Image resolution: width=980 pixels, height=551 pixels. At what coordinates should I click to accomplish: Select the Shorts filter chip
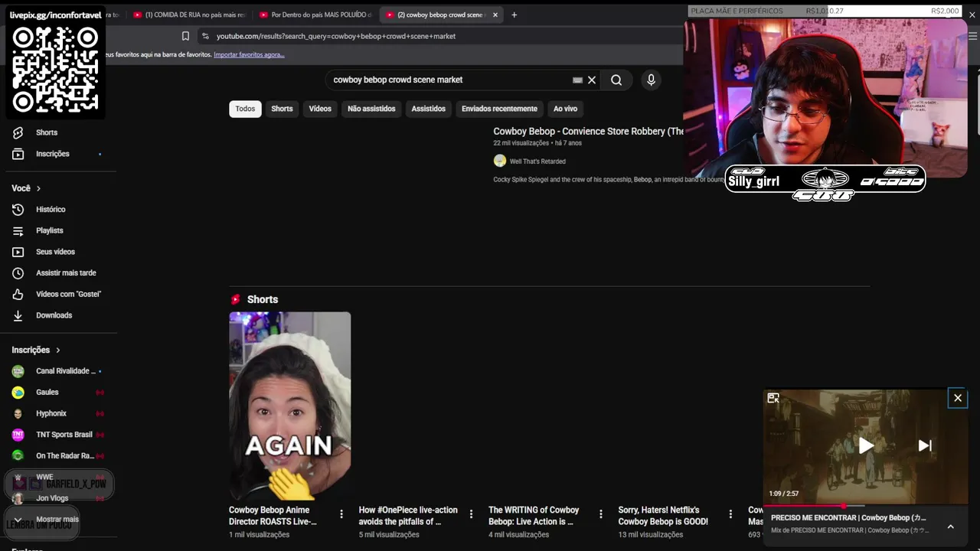(282, 109)
